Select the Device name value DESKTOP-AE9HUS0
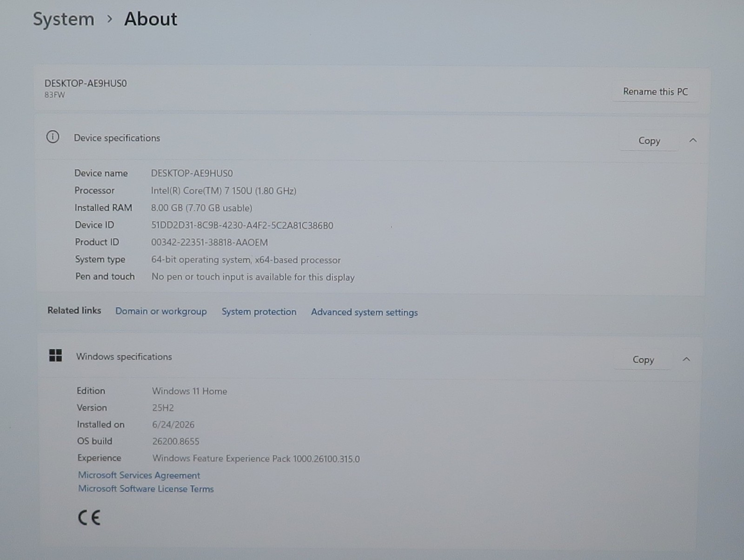The height and width of the screenshot is (560, 744). click(192, 173)
